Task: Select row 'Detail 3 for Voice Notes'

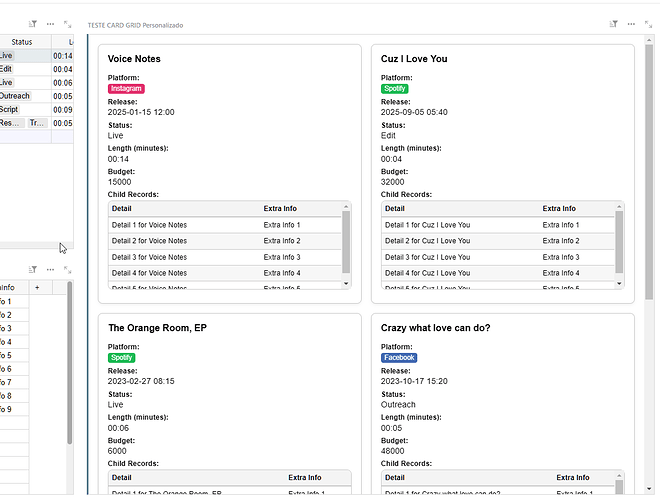Action: coord(225,257)
